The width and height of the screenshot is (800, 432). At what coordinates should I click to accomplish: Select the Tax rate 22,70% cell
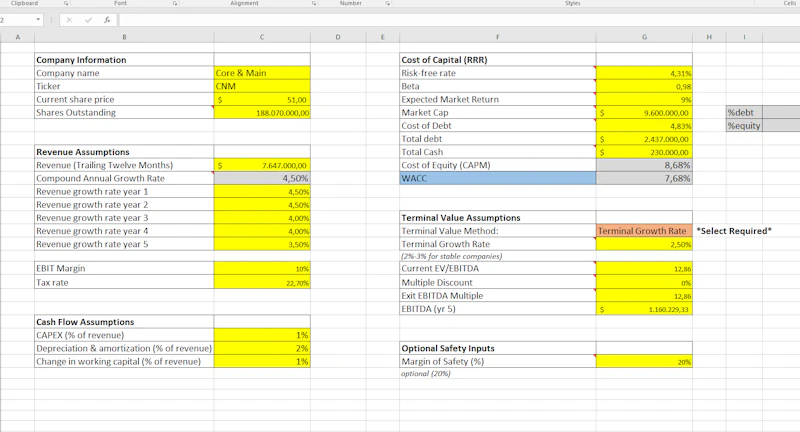pos(262,283)
